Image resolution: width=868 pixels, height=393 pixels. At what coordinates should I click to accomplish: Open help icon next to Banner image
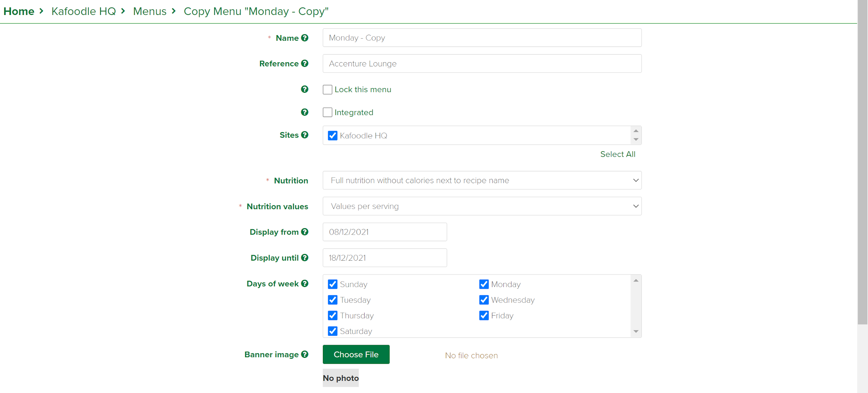[304, 354]
